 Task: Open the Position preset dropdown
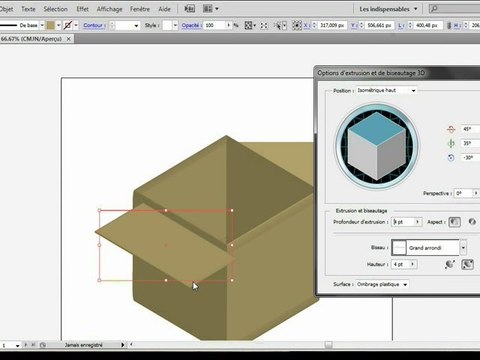click(386, 90)
